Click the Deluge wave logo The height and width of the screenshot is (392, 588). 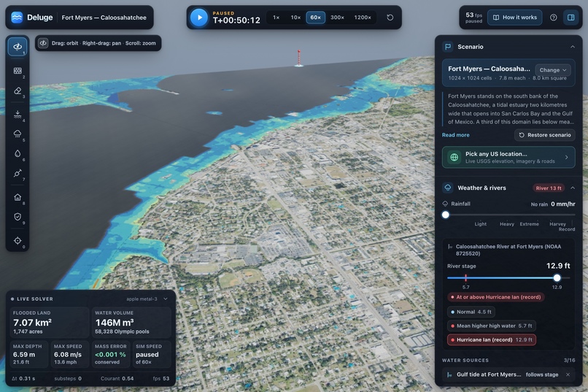click(x=17, y=18)
